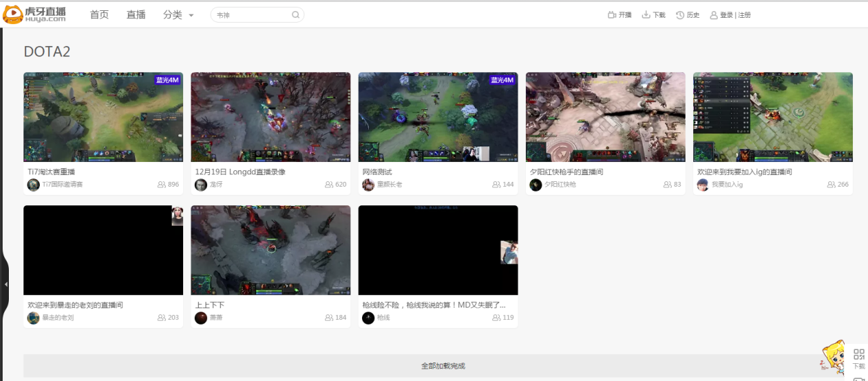Screen dimensions: 868x381
Task: Click the DOTA2 heading
Action: tap(47, 52)
